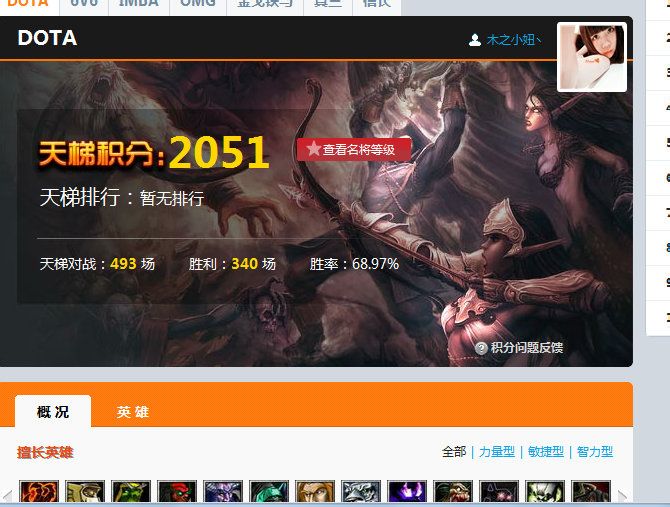Filter heroes by 智力型
Image resolution: width=670 pixels, height=507 pixels.
click(x=594, y=451)
